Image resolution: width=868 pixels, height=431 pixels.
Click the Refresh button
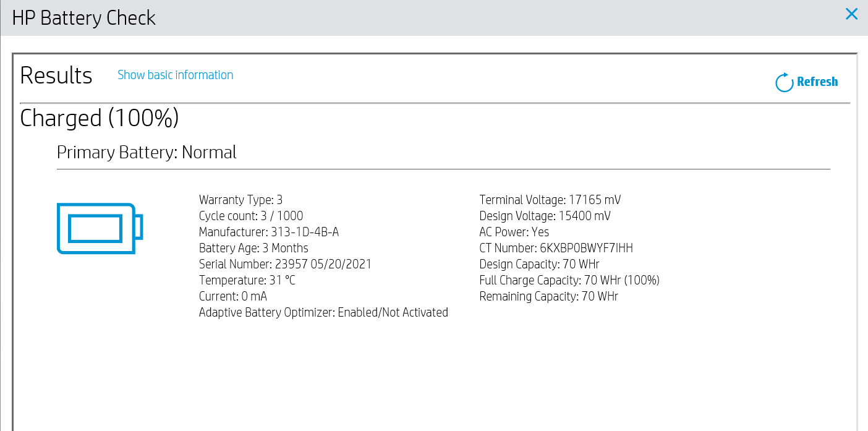[807, 82]
